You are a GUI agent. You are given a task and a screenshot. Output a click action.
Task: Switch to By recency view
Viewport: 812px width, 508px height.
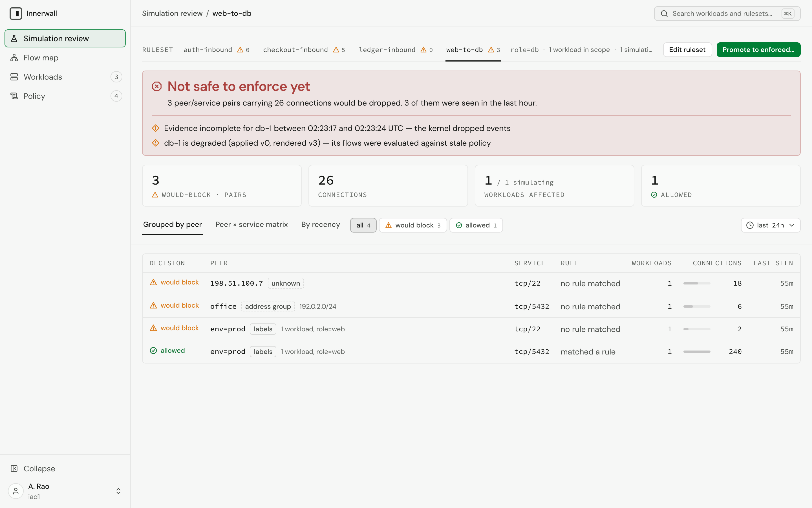point(321,225)
